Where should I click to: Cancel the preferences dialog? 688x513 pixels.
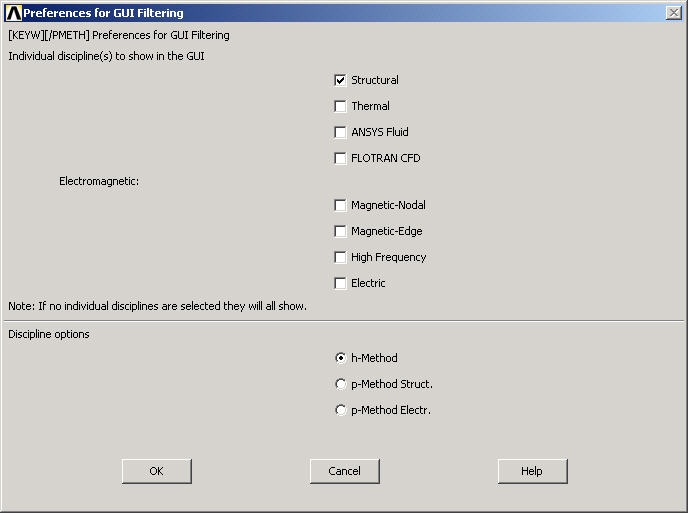tap(344, 471)
